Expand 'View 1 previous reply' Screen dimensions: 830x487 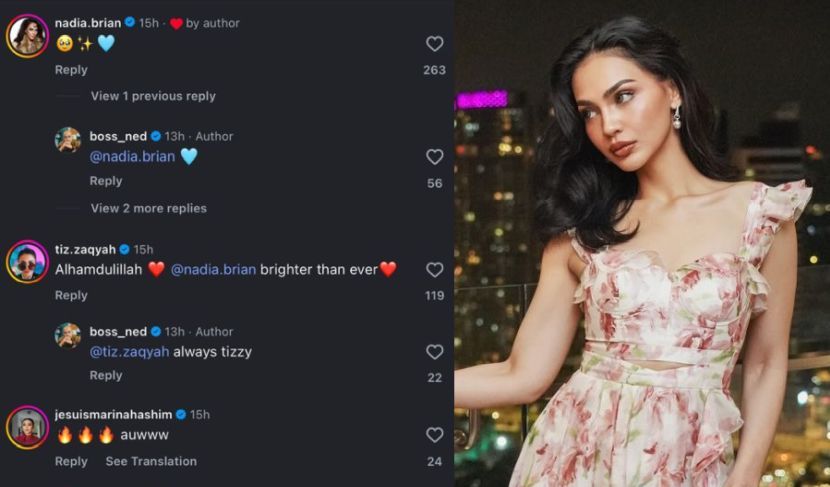[153, 96]
